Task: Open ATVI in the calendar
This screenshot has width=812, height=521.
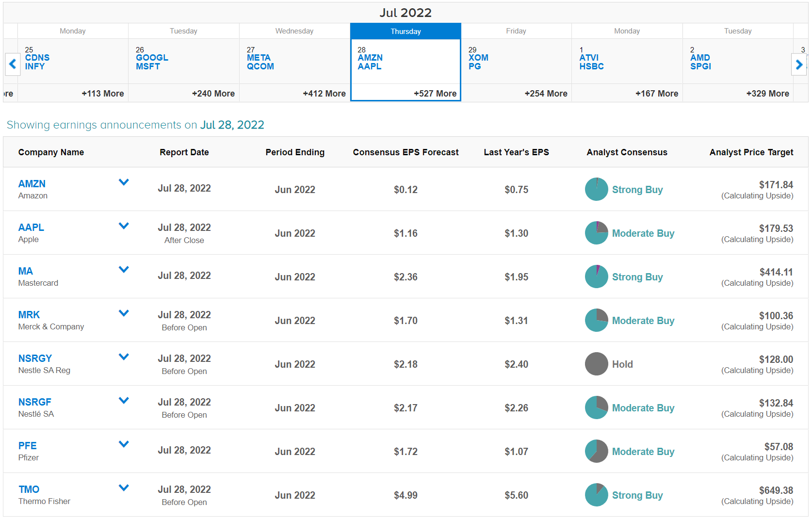Action: tap(589, 58)
